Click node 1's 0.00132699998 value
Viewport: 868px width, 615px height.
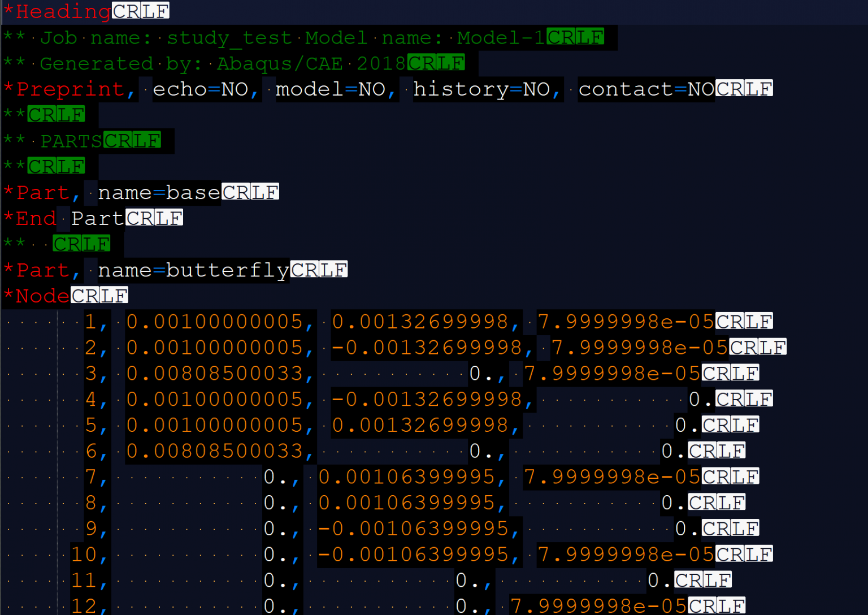(420, 322)
